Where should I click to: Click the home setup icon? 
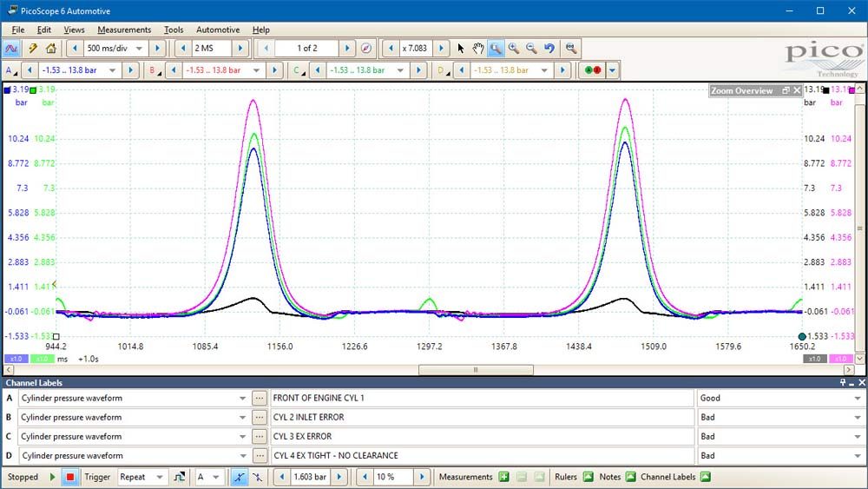(x=51, y=48)
